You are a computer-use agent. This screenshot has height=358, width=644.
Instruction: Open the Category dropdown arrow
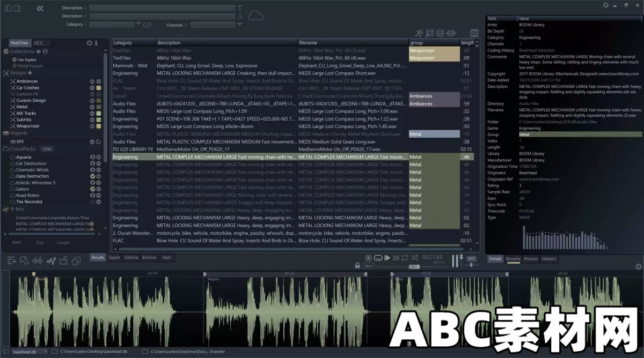(138, 24)
